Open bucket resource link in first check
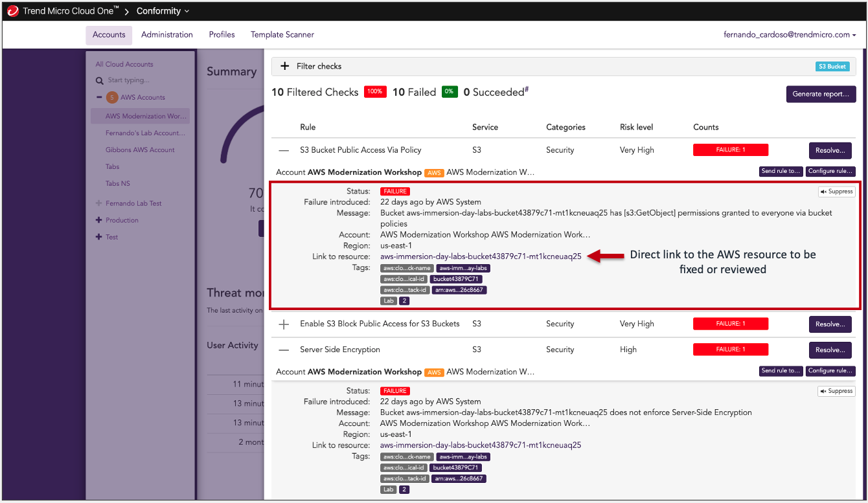Viewport: 868px width, 503px height. point(481,256)
